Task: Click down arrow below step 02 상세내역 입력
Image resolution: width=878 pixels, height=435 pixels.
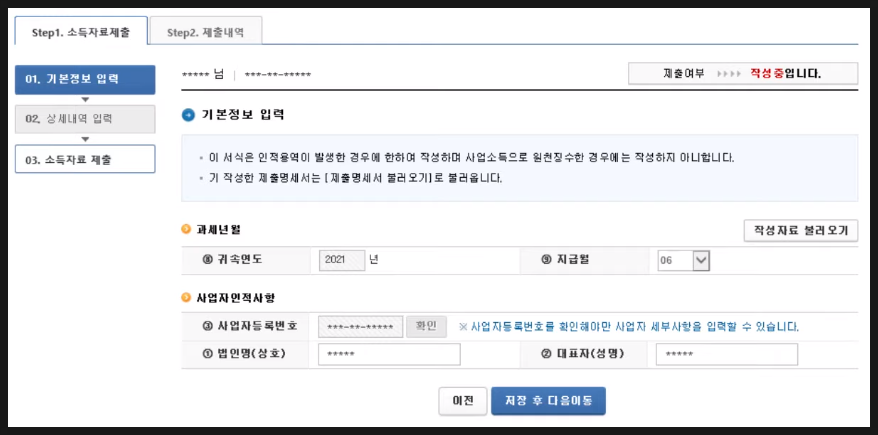Action: click(85, 139)
